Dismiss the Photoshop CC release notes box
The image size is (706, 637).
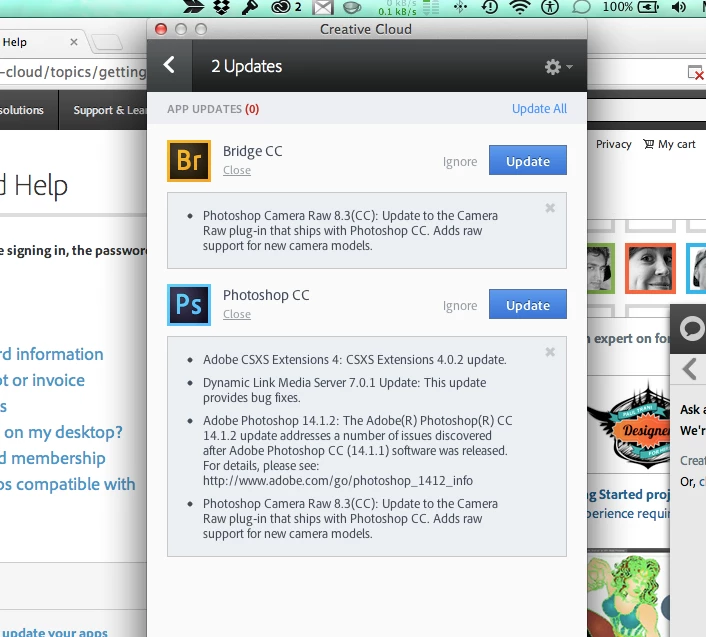(x=550, y=352)
